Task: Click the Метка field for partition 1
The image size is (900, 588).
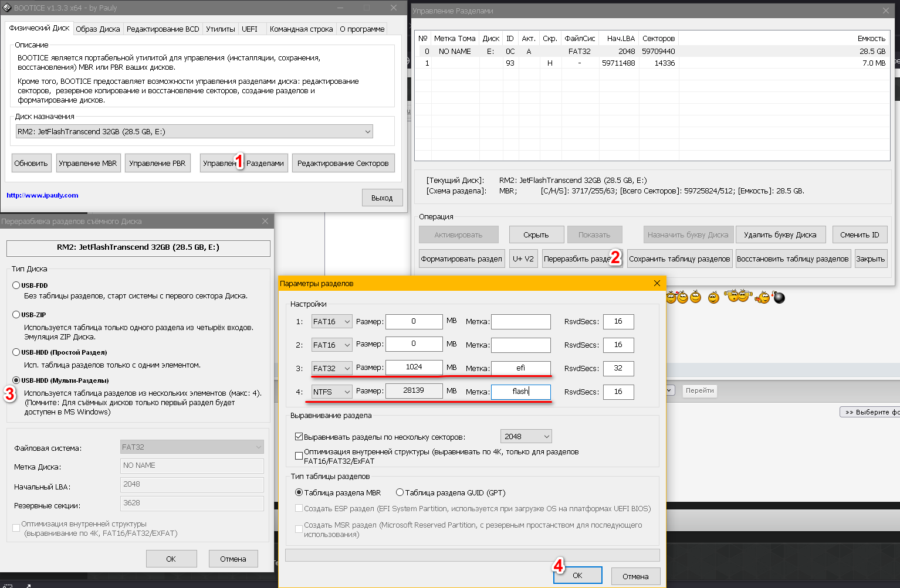Action: (x=520, y=321)
